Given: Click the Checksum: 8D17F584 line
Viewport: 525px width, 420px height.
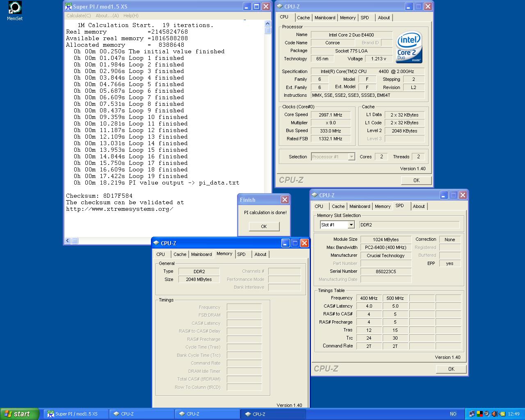Looking at the screenshot, I should point(99,196).
